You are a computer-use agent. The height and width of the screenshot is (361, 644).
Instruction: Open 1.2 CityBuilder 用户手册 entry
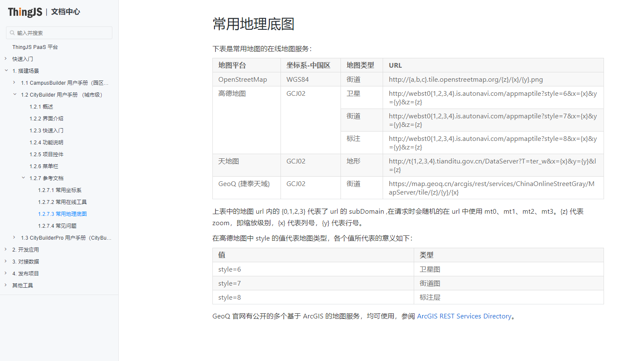click(62, 95)
